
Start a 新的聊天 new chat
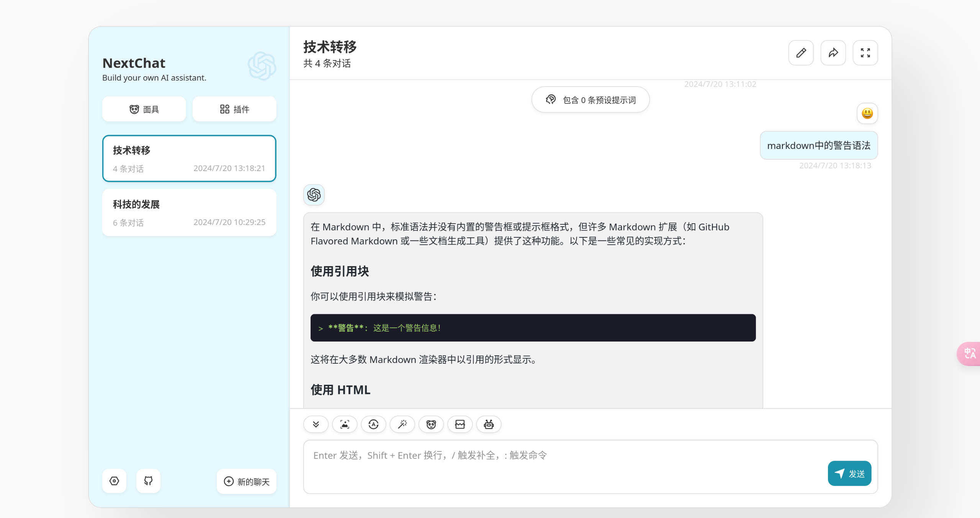click(246, 482)
